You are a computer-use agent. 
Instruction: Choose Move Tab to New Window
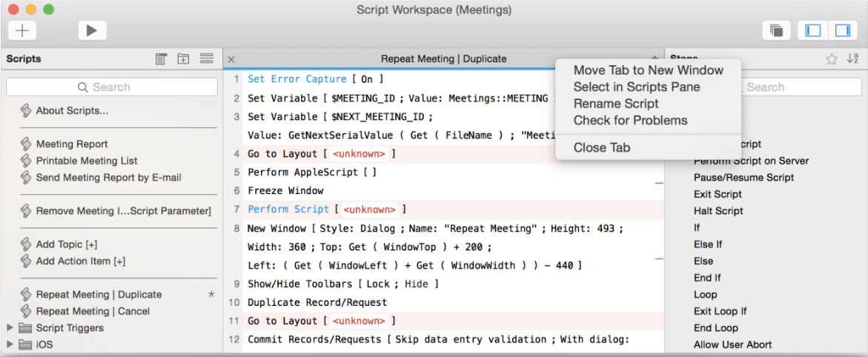pyautogui.click(x=648, y=70)
